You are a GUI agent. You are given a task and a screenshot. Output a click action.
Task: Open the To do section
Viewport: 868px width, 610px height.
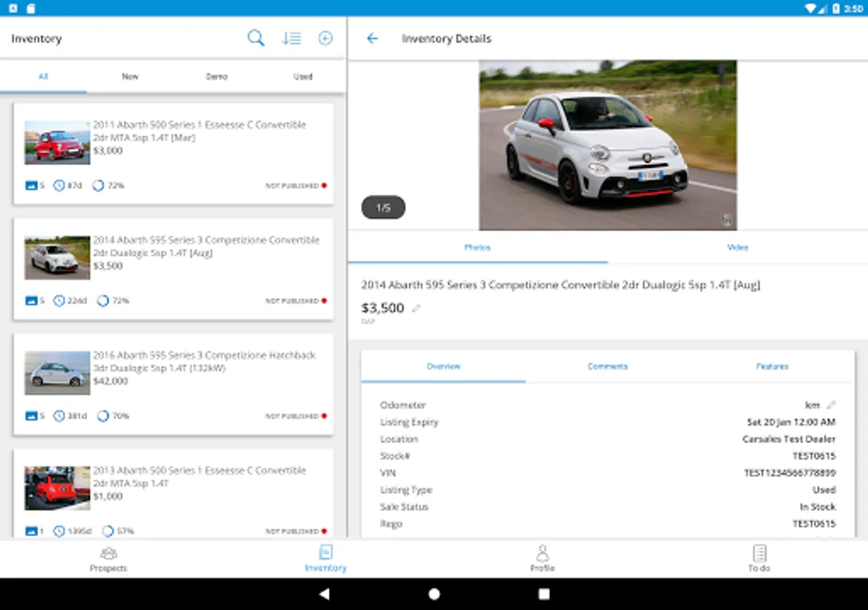pos(759,559)
